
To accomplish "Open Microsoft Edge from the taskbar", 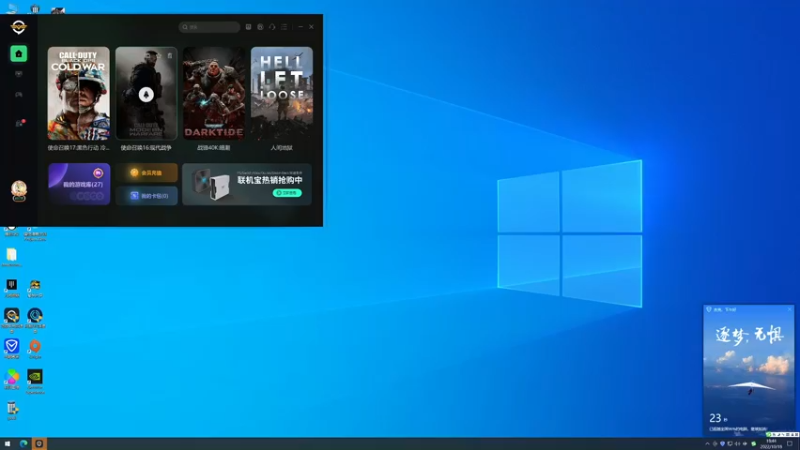I will pos(23,444).
